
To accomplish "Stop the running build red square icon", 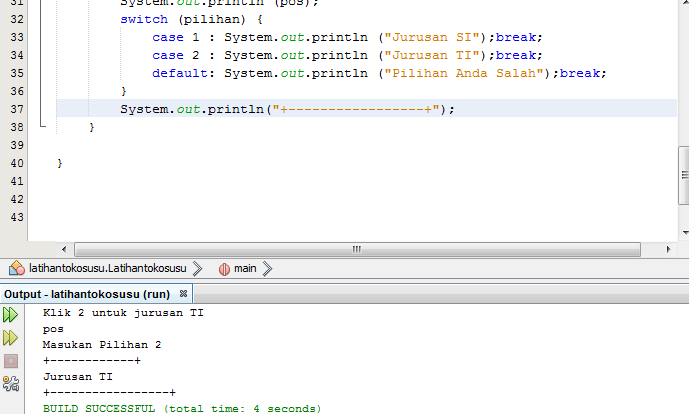I will click(x=11, y=361).
